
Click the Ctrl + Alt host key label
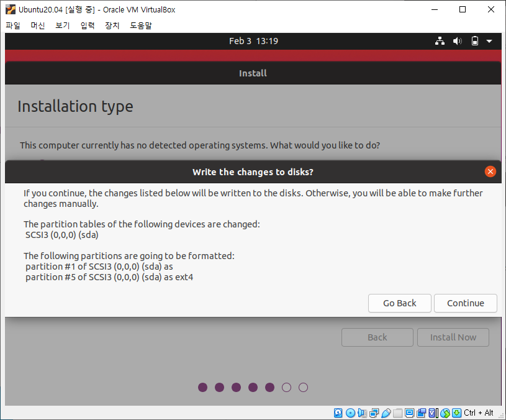tap(478, 413)
